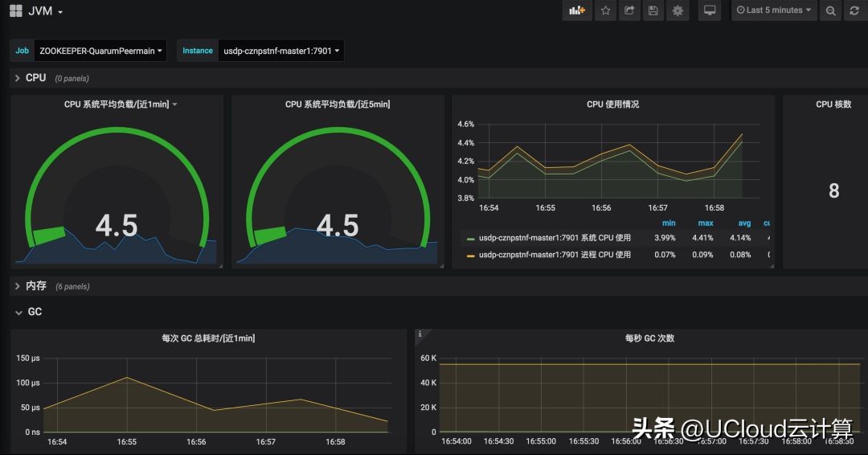Click the (0 panels) label
Viewport: 868px width, 455px height.
72,79
